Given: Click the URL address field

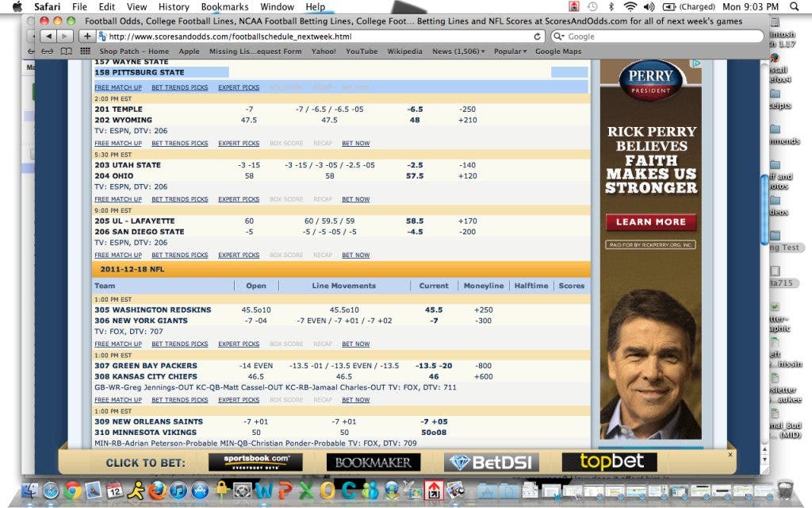Looking at the screenshot, I should [x=320, y=37].
